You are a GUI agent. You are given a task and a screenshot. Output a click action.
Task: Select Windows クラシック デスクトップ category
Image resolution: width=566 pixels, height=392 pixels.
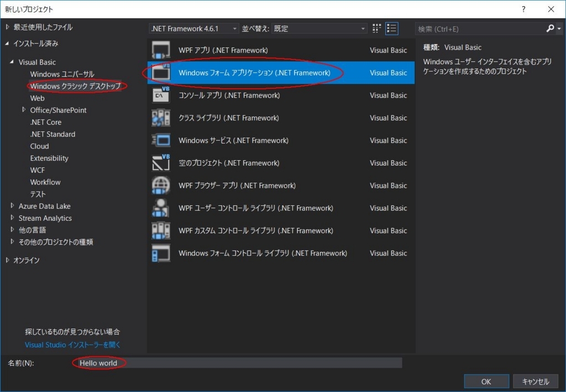pyautogui.click(x=75, y=86)
